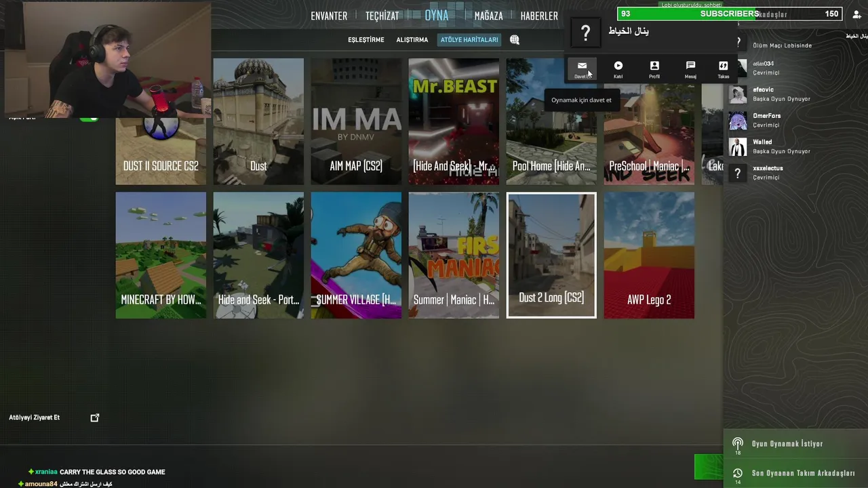Image resolution: width=868 pixels, height=488 pixels.
Task: Select the AIM MAP [CS2] thumbnail
Action: (356, 121)
